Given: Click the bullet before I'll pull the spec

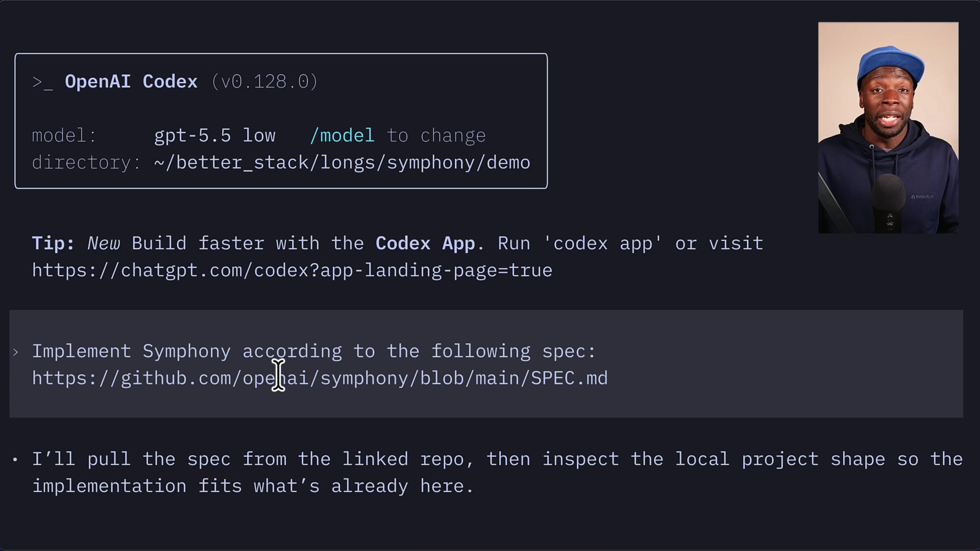Looking at the screenshot, I should click(15, 460).
